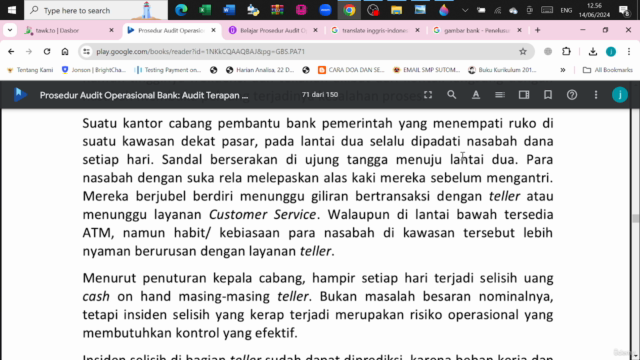Open the notification center icon
This screenshot has height=360, width=640.
pos(624,10)
